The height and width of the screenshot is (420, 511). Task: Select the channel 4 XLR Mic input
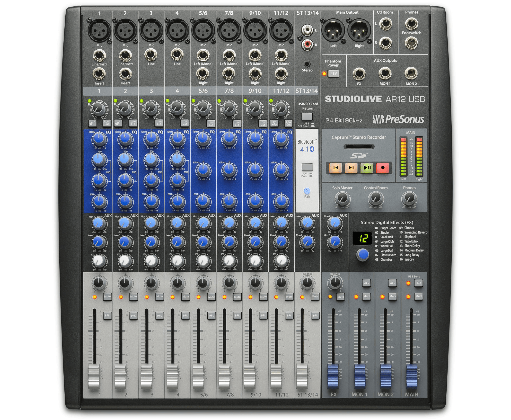[x=177, y=30]
